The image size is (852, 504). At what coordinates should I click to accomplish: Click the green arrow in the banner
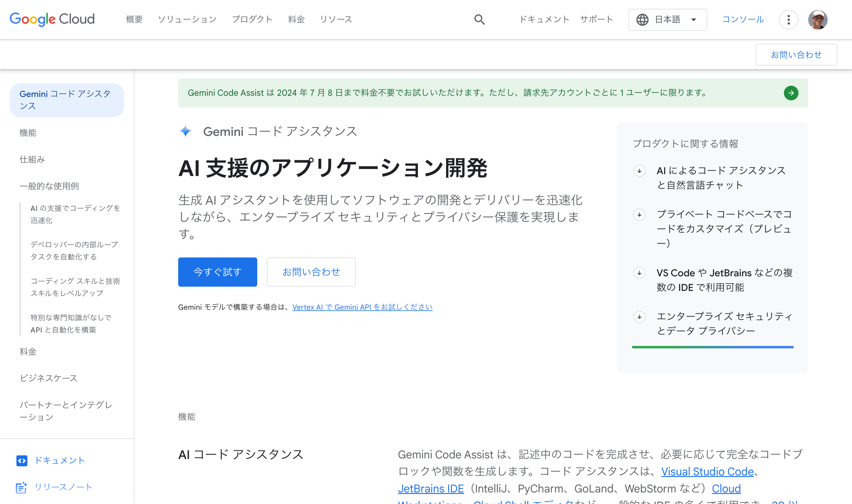coord(791,93)
